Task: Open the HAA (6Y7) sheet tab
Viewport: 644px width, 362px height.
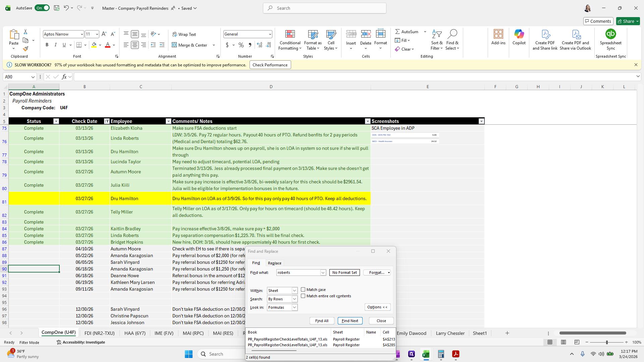Action: 135,333
